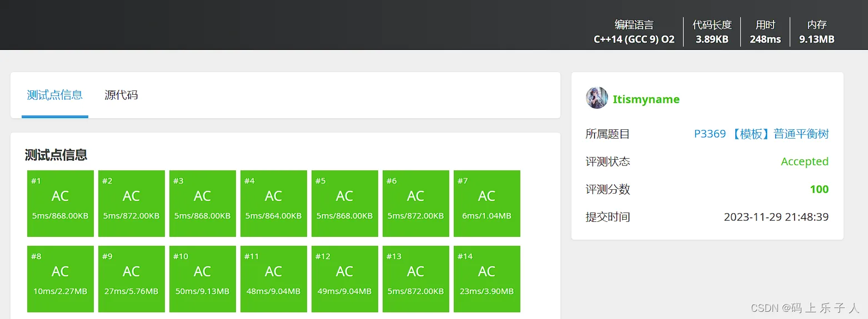
Task: Open test case #11 result block
Action: (x=274, y=279)
